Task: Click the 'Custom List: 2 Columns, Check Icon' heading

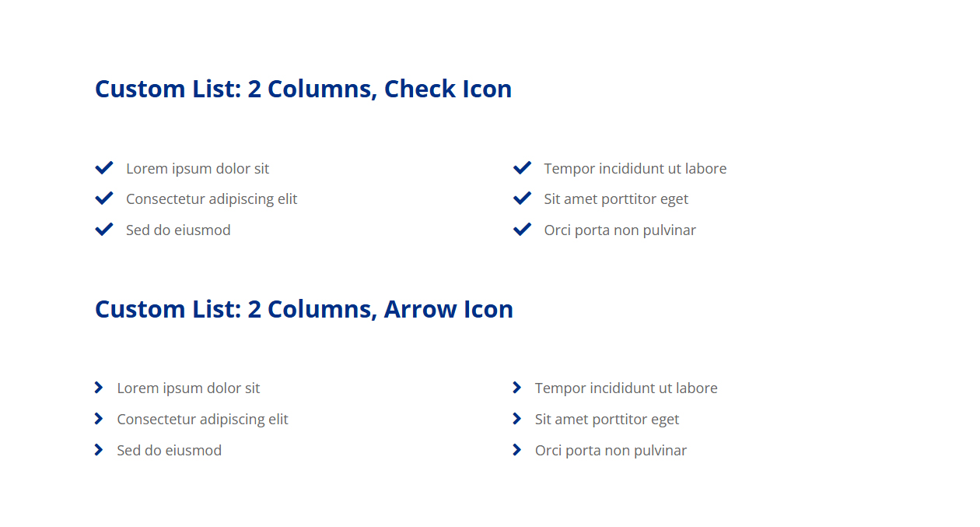Action: [x=303, y=90]
